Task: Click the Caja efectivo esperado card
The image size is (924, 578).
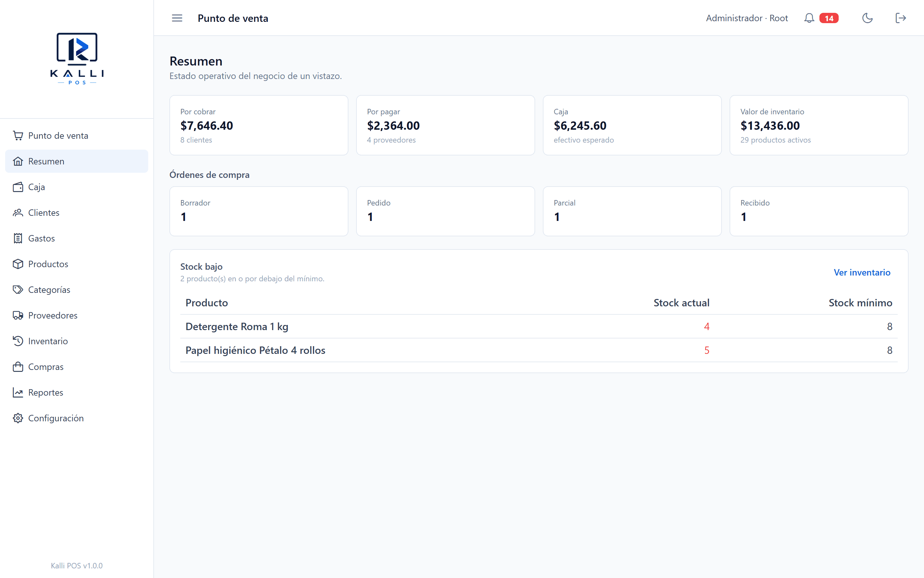Action: tap(632, 125)
